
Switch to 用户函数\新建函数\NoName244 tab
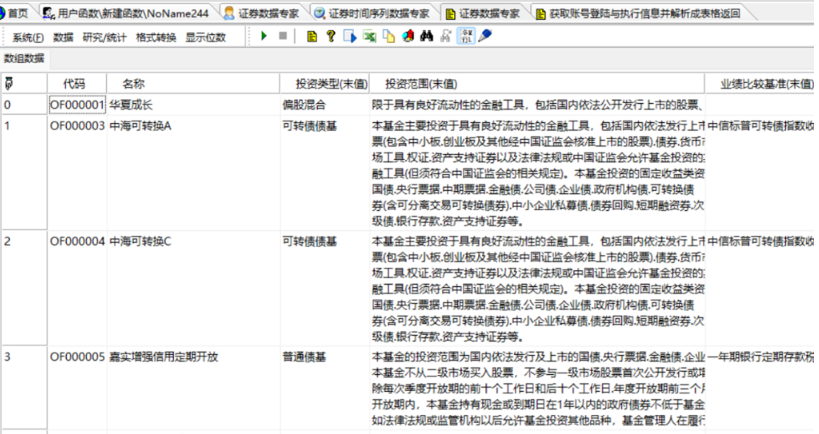[x=126, y=13]
